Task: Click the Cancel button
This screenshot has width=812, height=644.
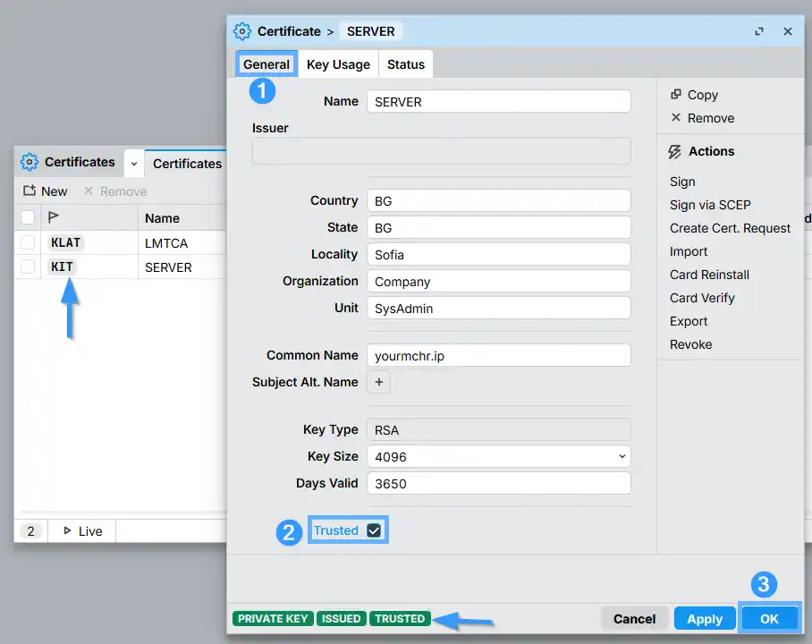Action: click(634, 619)
